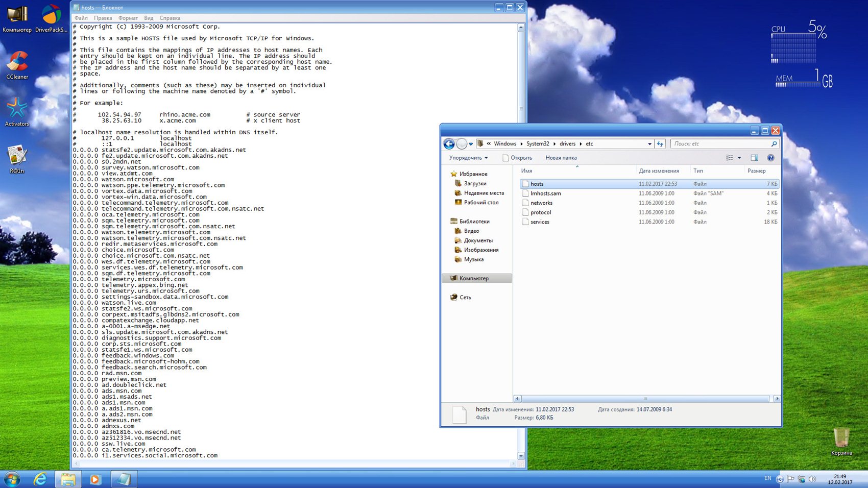Click the Explorer forward arrow button
868x488 pixels.
pos(462,144)
